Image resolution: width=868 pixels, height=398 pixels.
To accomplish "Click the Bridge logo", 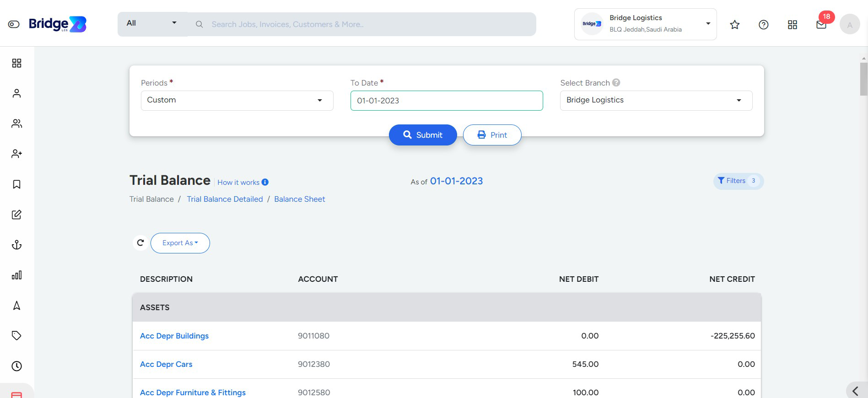I will 58,24.
